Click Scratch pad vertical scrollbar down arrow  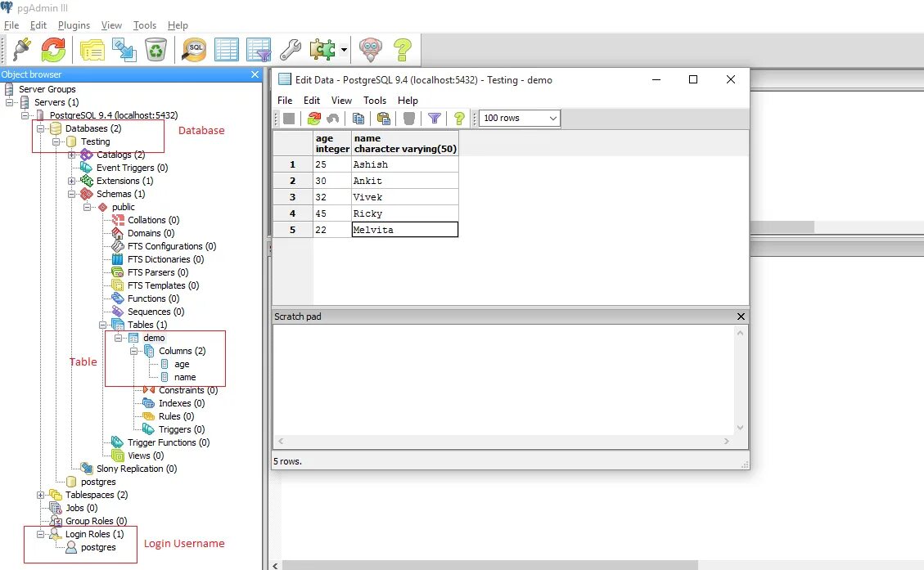pos(740,428)
